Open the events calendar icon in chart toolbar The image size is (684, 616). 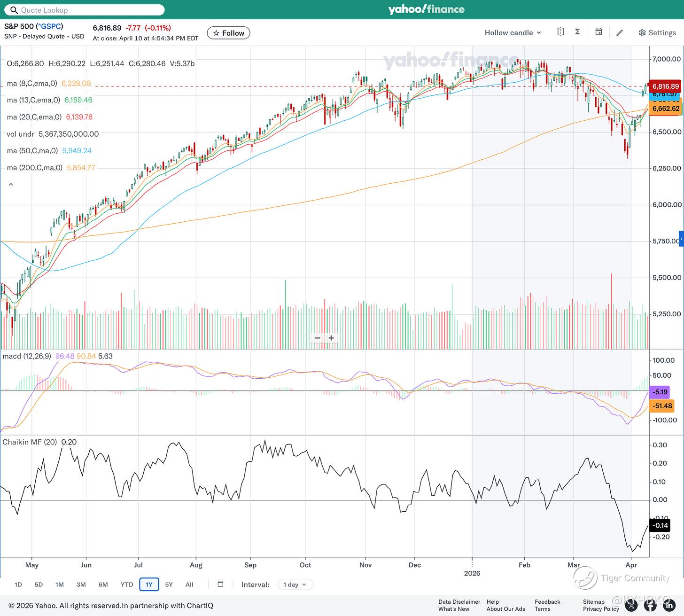pos(598,32)
